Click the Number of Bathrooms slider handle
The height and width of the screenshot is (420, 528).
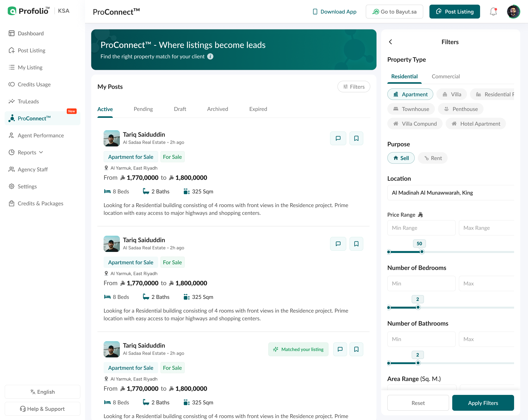418,363
